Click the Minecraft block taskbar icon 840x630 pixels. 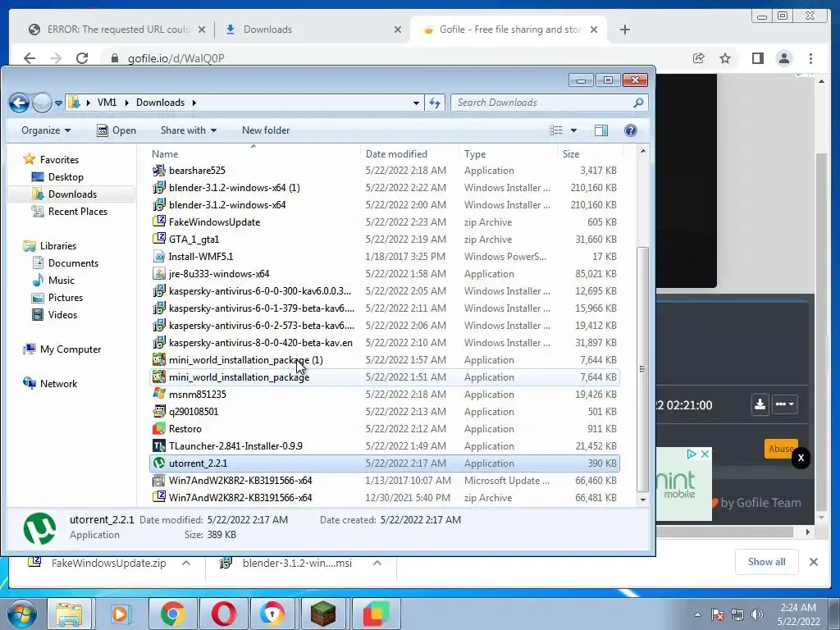[323, 614]
